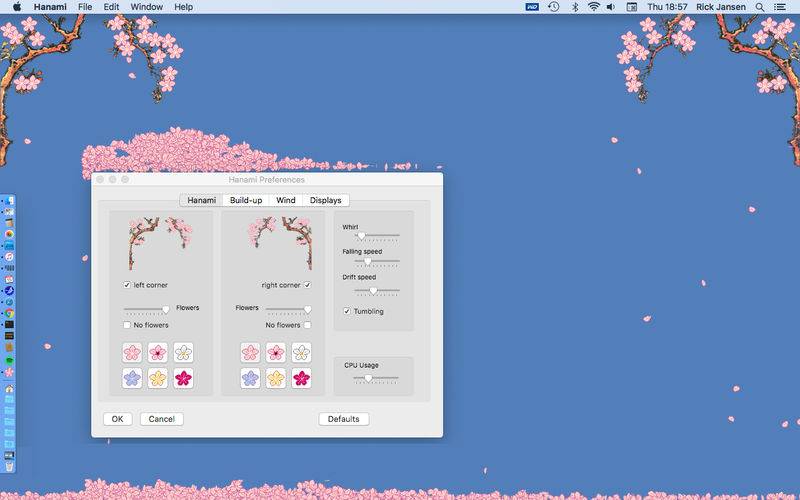Switch to the Build-up tab
This screenshot has width=800, height=500.
pos(246,200)
